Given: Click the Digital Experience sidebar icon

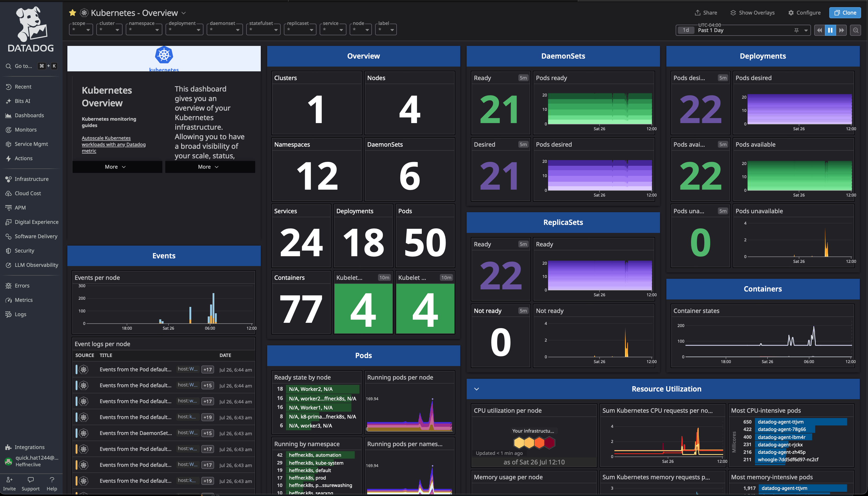Looking at the screenshot, I should 8,222.
